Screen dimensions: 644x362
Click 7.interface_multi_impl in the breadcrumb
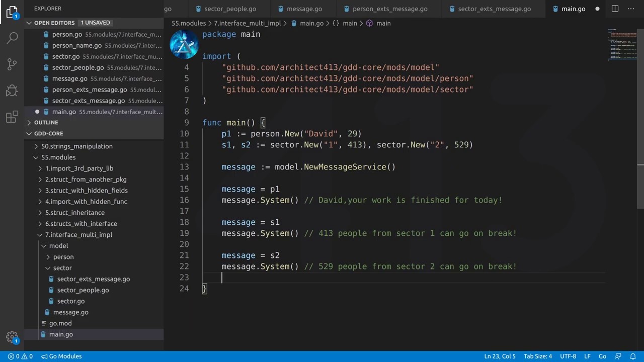pyautogui.click(x=248, y=23)
